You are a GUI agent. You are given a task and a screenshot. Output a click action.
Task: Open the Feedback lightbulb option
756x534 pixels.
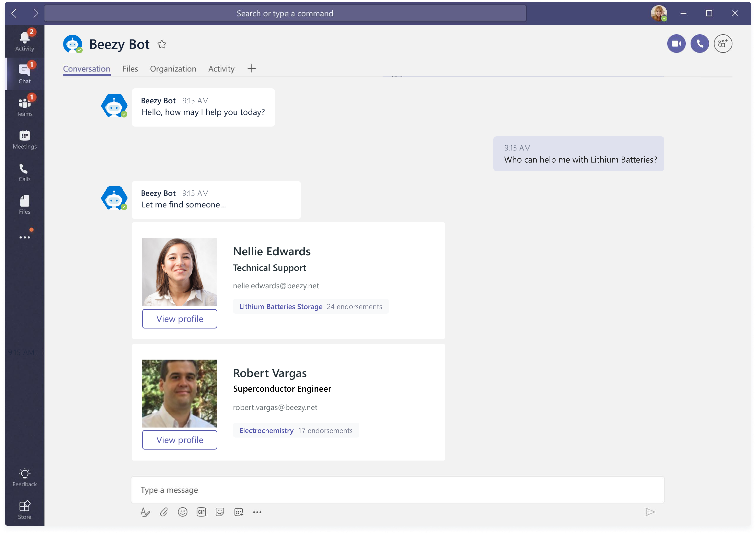tap(25, 477)
